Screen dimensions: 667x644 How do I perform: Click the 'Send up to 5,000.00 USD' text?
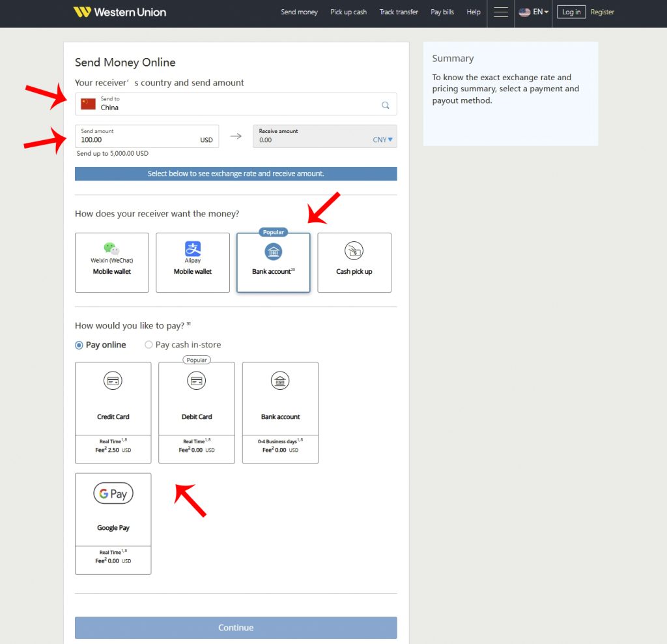112,153
